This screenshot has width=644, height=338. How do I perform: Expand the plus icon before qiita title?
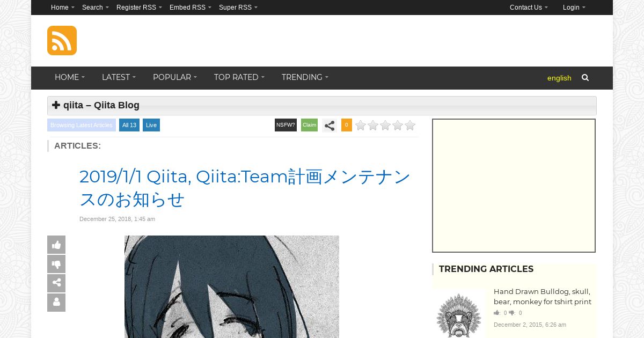click(x=56, y=105)
